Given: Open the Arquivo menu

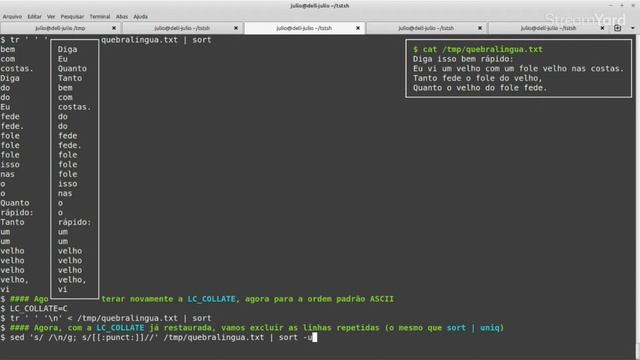Looking at the screenshot, I should pos(12,17).
